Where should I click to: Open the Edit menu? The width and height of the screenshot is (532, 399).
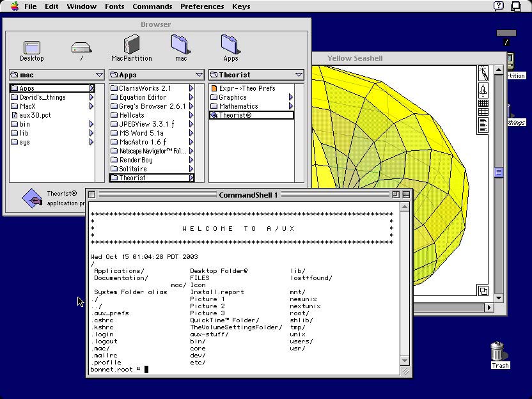(52, 6)
